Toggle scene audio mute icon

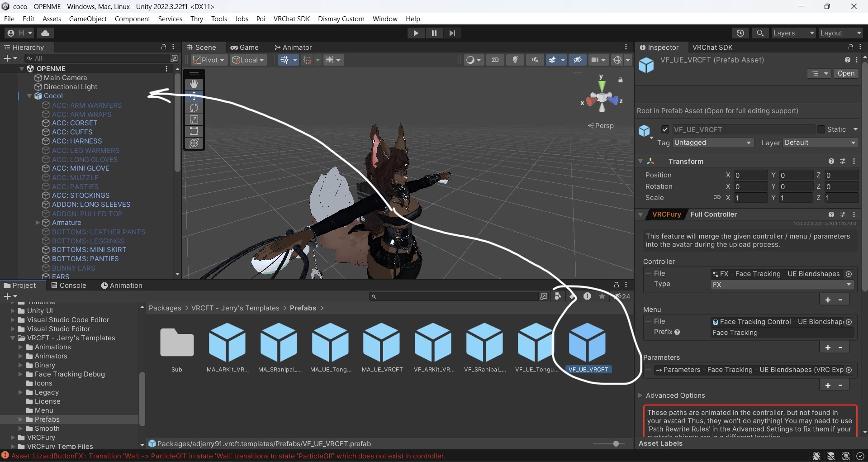click(535, 60)
